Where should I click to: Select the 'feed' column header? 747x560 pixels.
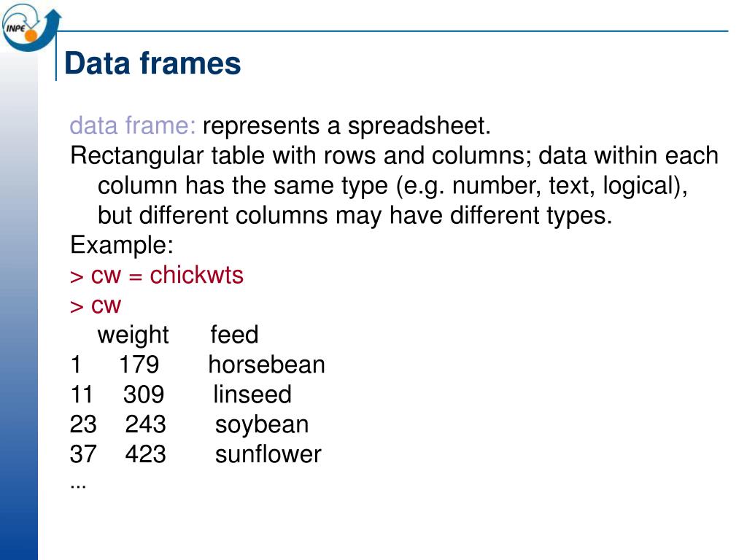tap(234, 334)
